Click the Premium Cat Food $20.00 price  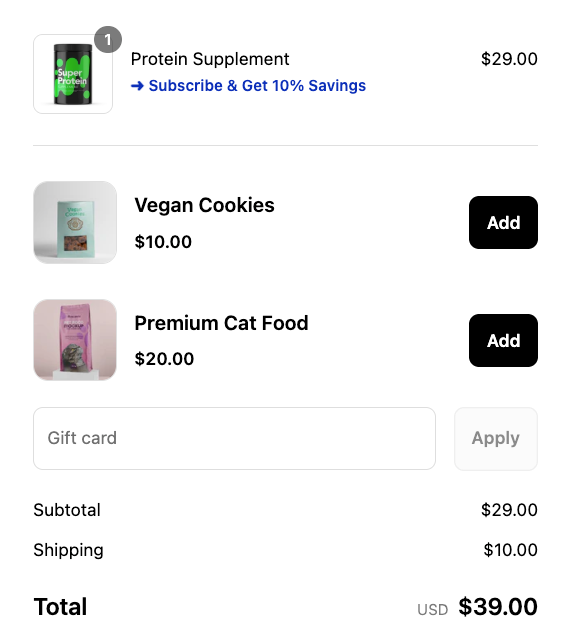pyautogui.click(x=164, y=359)
